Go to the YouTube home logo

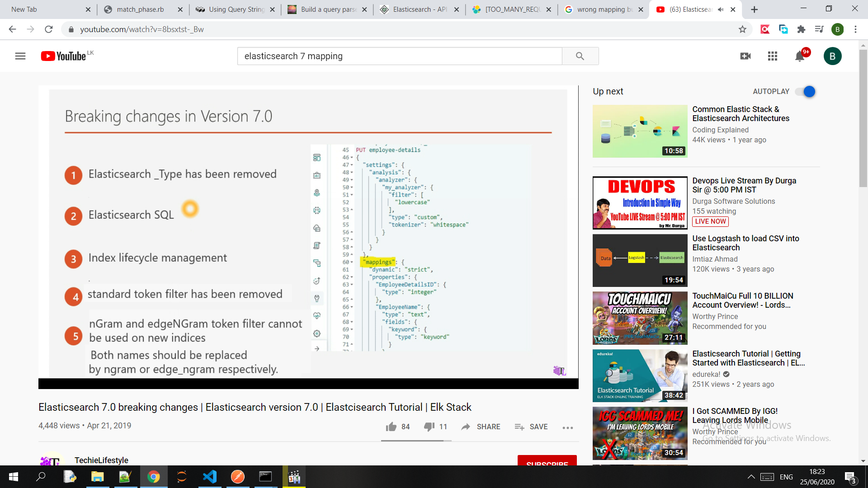[63, 56]
